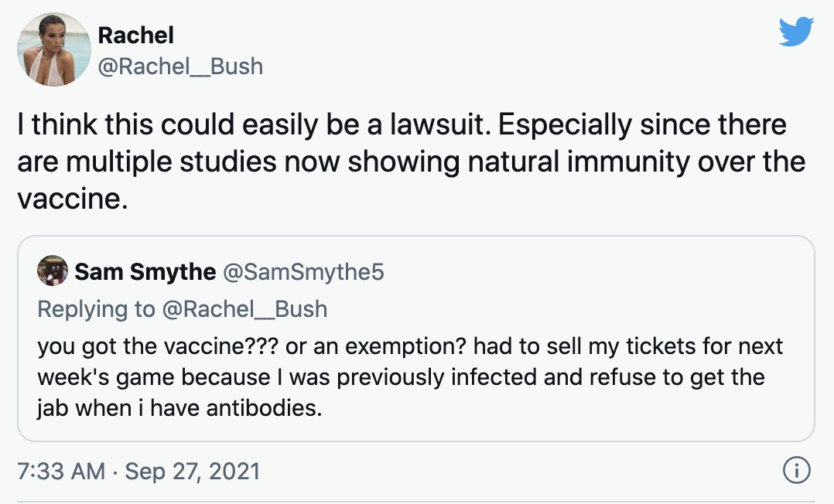Screen dimensions: 834x504
Task: Click the Sep 27, 2021 date
Action: tap(192, 471)
